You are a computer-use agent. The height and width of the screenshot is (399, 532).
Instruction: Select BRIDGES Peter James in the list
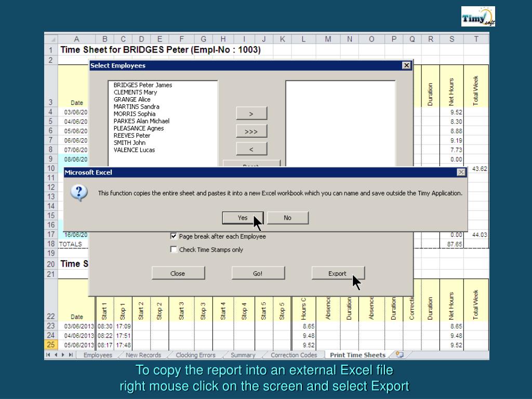143,85
